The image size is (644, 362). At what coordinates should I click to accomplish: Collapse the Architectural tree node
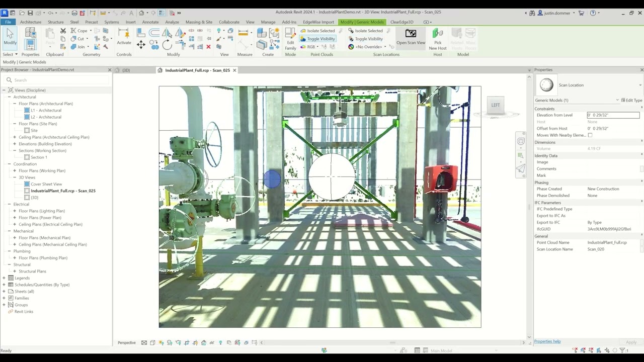click(9, 97)
